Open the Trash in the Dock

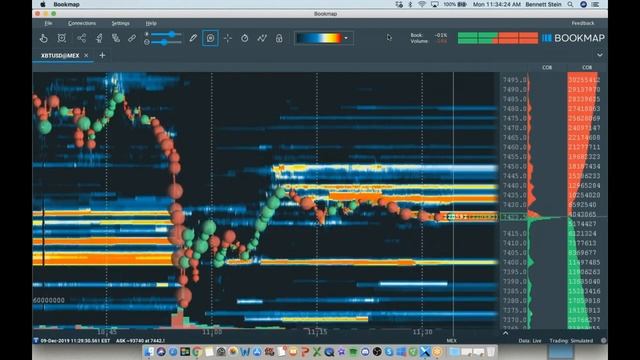point(491,351)
